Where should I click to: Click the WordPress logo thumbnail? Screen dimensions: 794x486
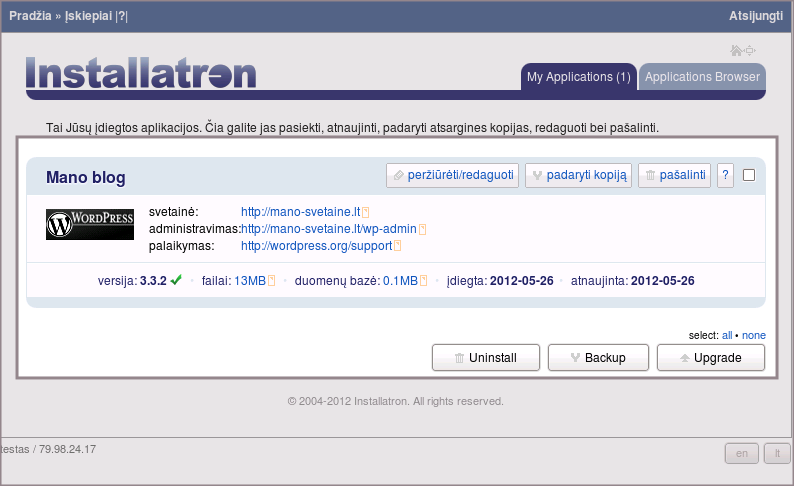90,224
